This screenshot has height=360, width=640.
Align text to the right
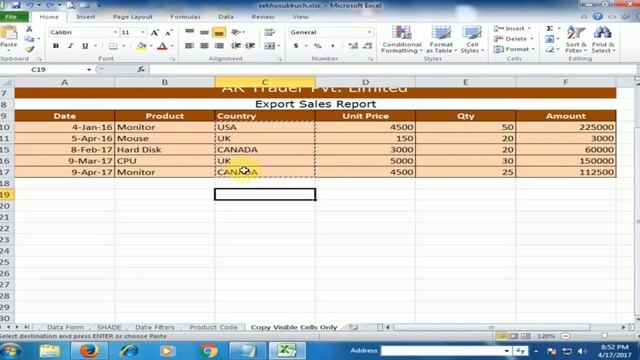tap(219, 46)
